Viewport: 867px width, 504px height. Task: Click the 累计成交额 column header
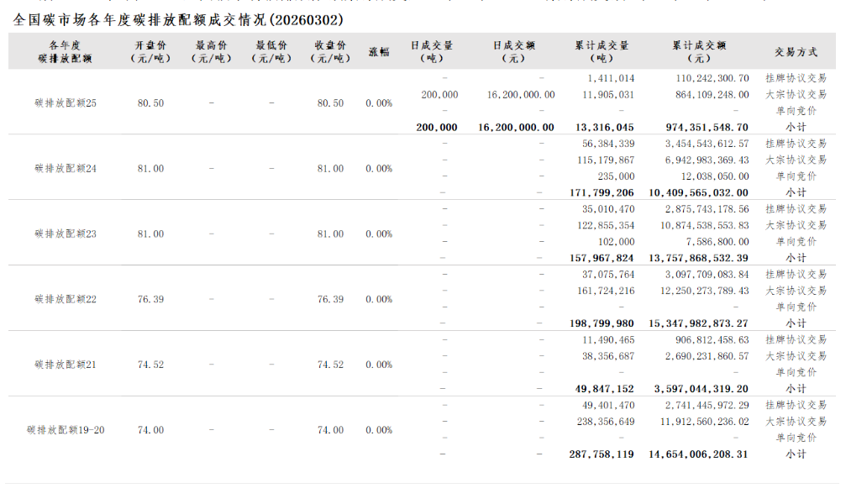pos(699,51)
